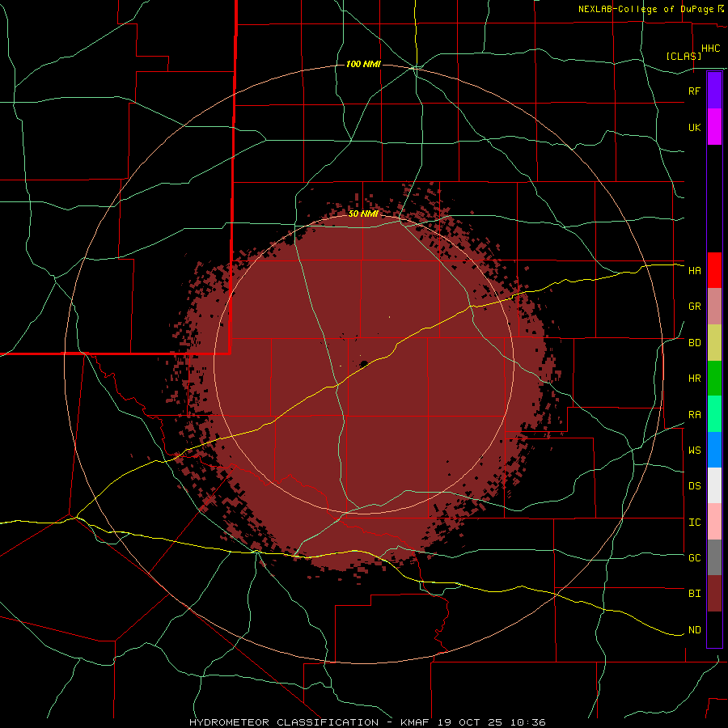The height and width of the screenshot is (728, 728).
Task: Click the 50 NMI range ring label
Action: [x=363, y=214]
